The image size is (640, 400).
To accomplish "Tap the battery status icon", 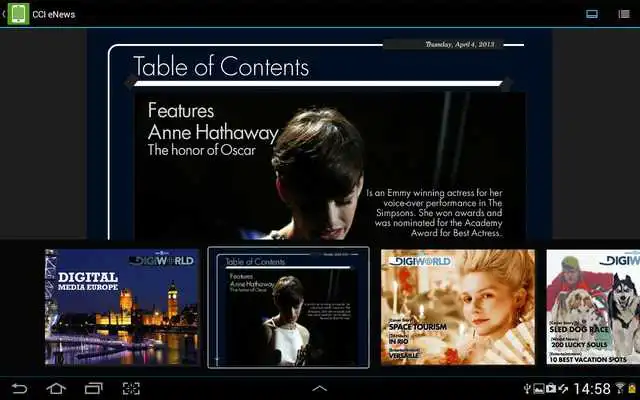I will click(x=632, y=388).
